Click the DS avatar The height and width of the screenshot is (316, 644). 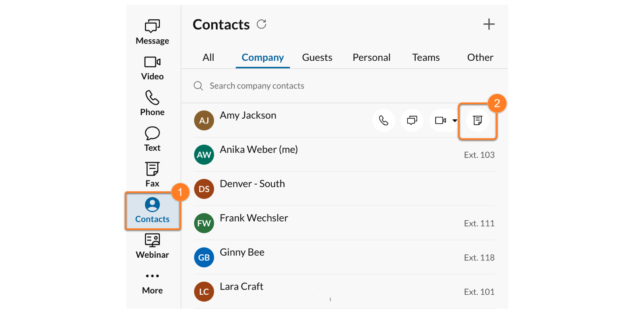[x=204, y=189]
